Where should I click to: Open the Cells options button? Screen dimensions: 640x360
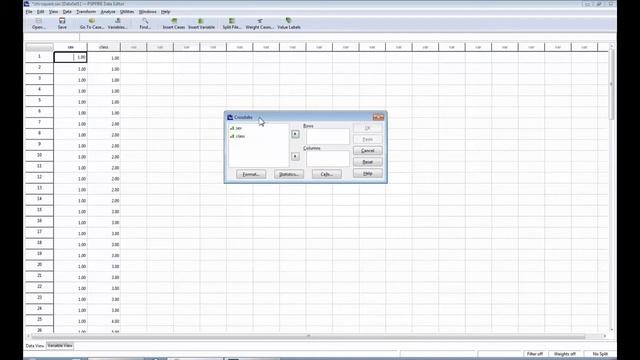pyautogui.click(x=327, y=174)
